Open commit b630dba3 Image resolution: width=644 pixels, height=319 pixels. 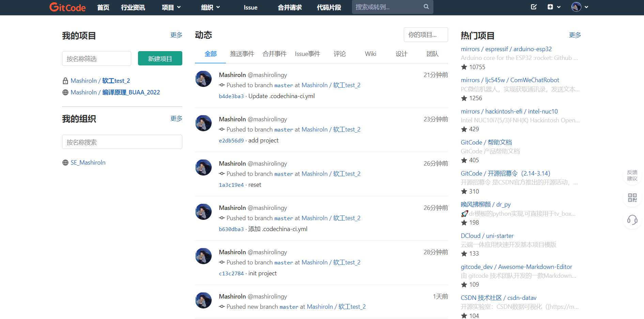231,229
